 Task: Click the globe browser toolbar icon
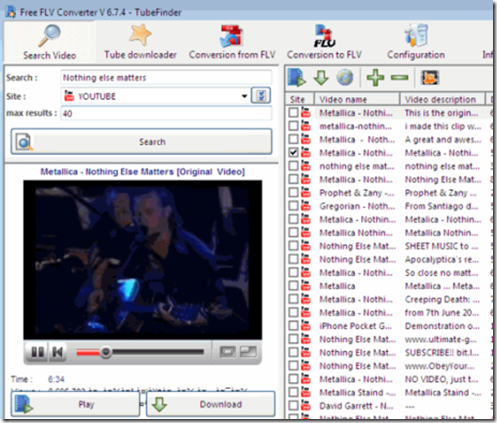[345, 78]
